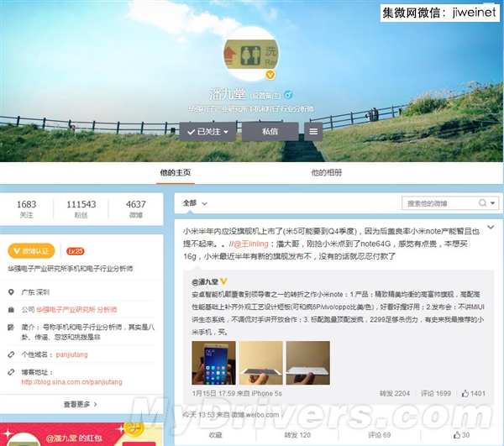Open the panjiutang custom domain link
This screenshot has width=504, height=446.
[71, 354]
